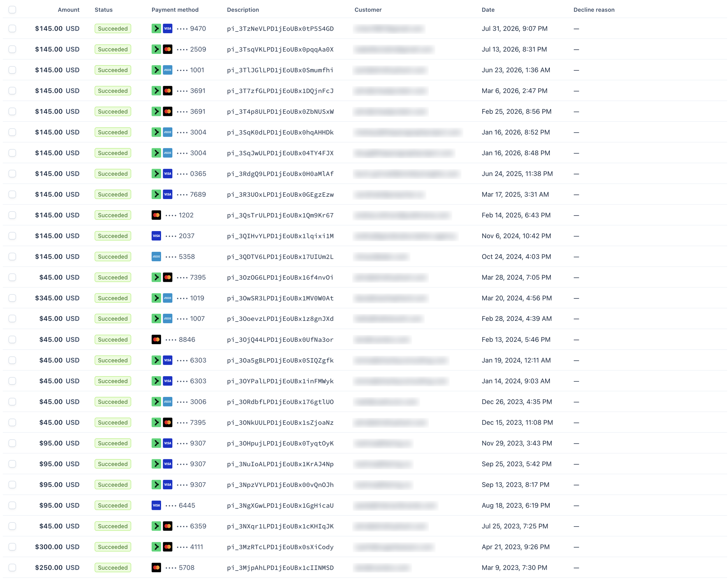Click the Visa card icon for card 9470
This screenshot has width=728, height=579.
[x=167, y=28]
